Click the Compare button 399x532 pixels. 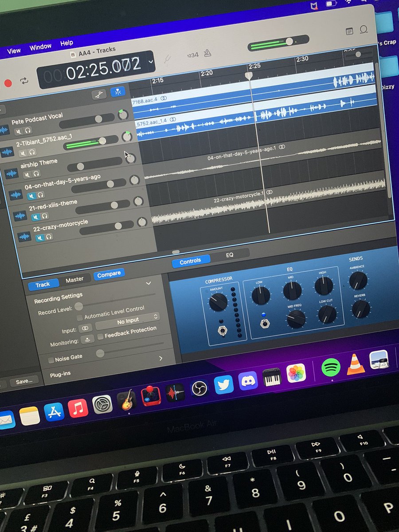point(109,274)
